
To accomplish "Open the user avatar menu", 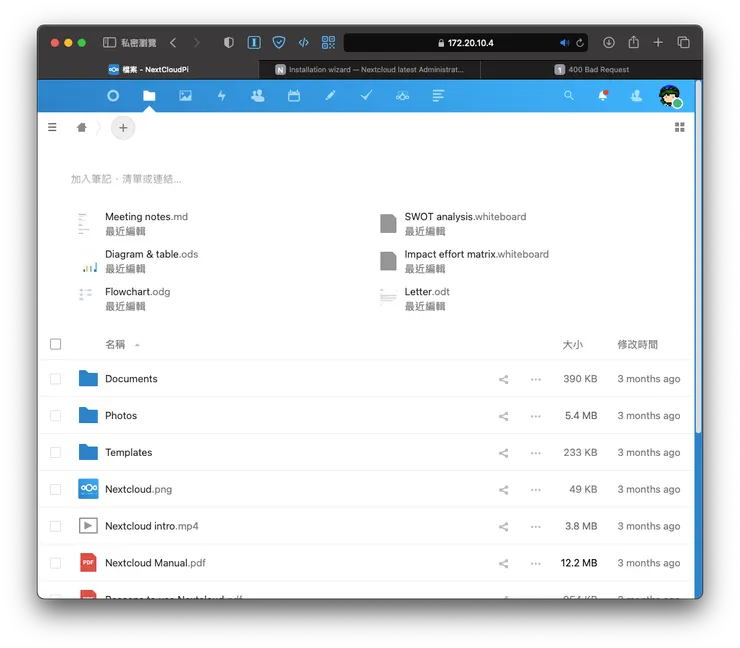I will point(670,96).
